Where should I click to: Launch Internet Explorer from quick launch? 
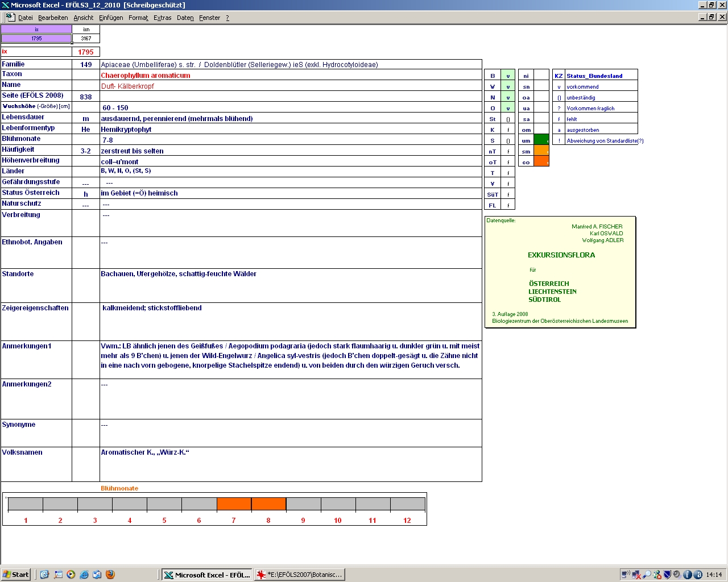(84, 575)
